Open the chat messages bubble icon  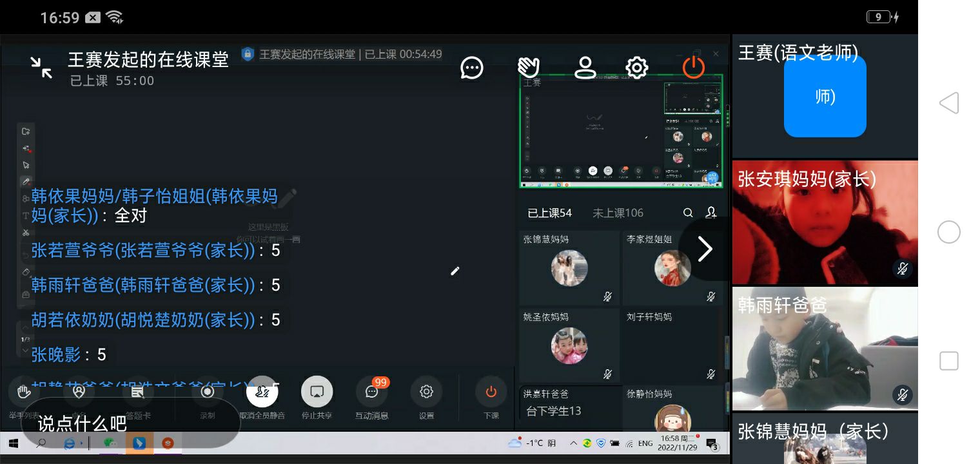(472, 68)
